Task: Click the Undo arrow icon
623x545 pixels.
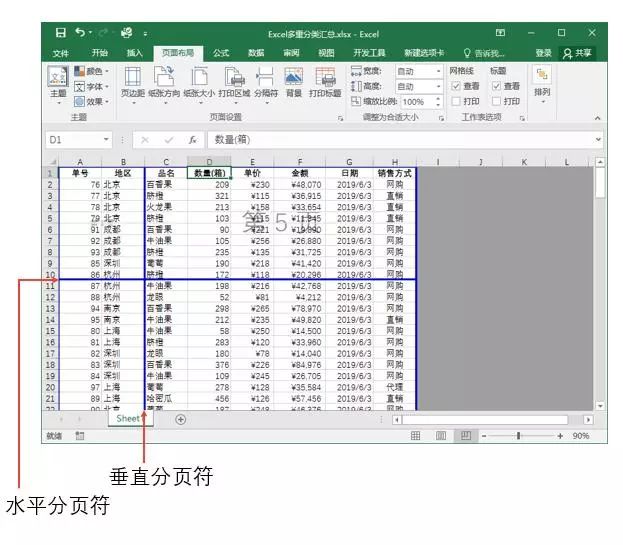Action: 80,33
